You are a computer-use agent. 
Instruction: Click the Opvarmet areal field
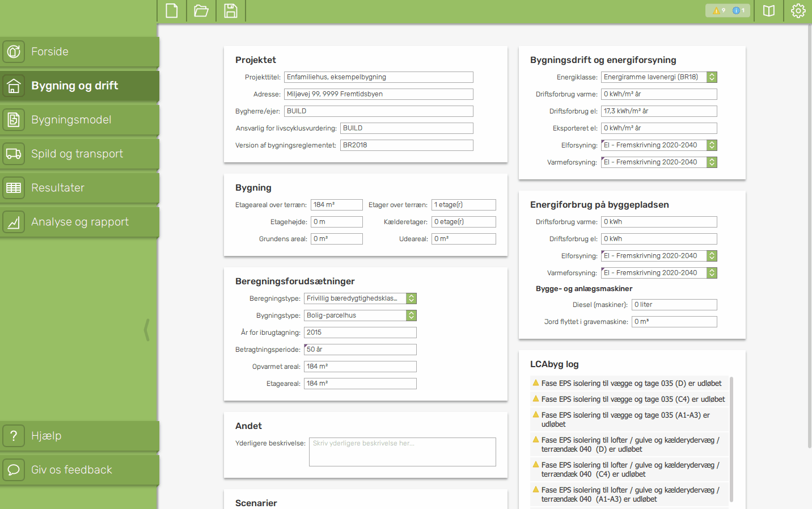point(360,367)
